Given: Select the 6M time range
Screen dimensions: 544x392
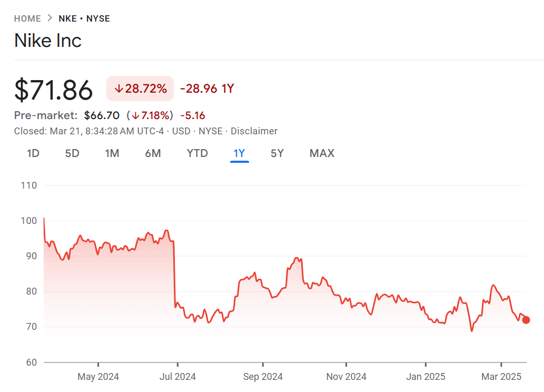Looking at the screenshot, I should pos(153,153).
